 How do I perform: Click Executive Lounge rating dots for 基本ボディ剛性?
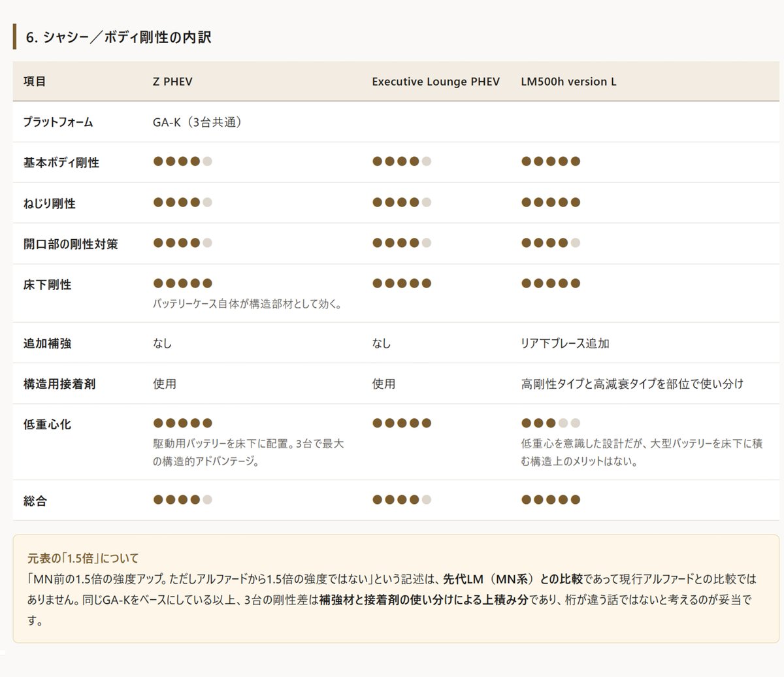[x=402, y=161]
